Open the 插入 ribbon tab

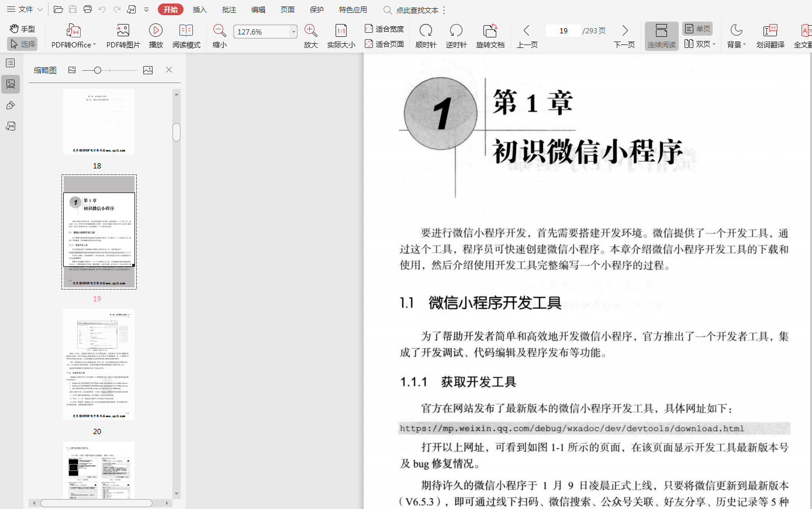click(200, 9)
